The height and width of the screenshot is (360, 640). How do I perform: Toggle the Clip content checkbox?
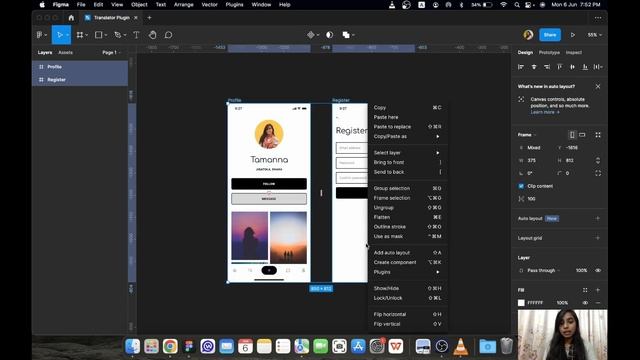pyautogui.click(x=521, y=186)
